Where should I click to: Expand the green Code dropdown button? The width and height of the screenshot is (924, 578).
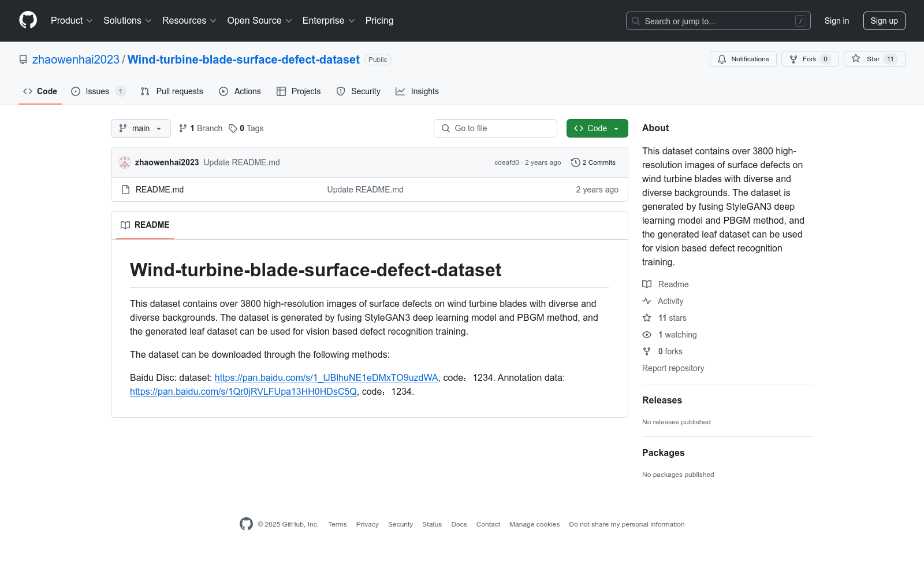click(x=597, y=128)
